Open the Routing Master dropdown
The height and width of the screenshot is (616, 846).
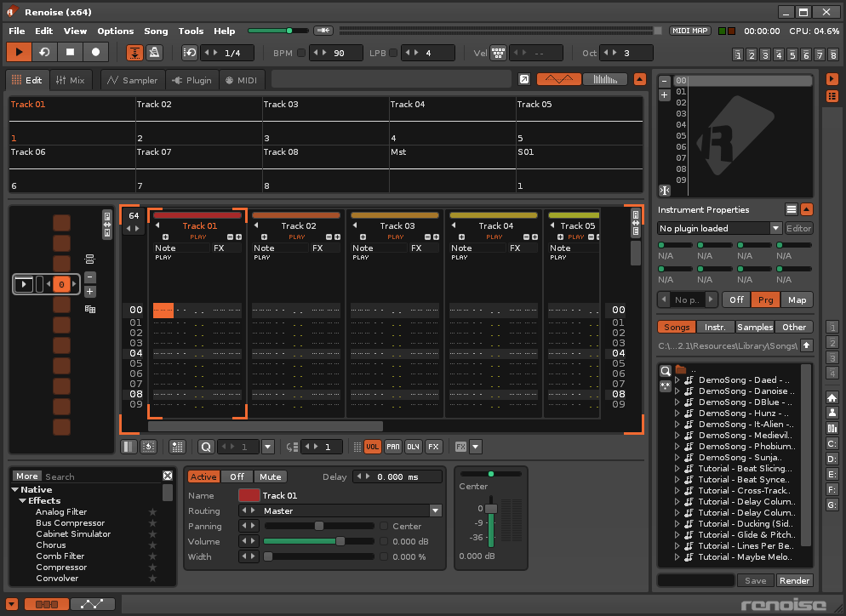tap(436, 511)
